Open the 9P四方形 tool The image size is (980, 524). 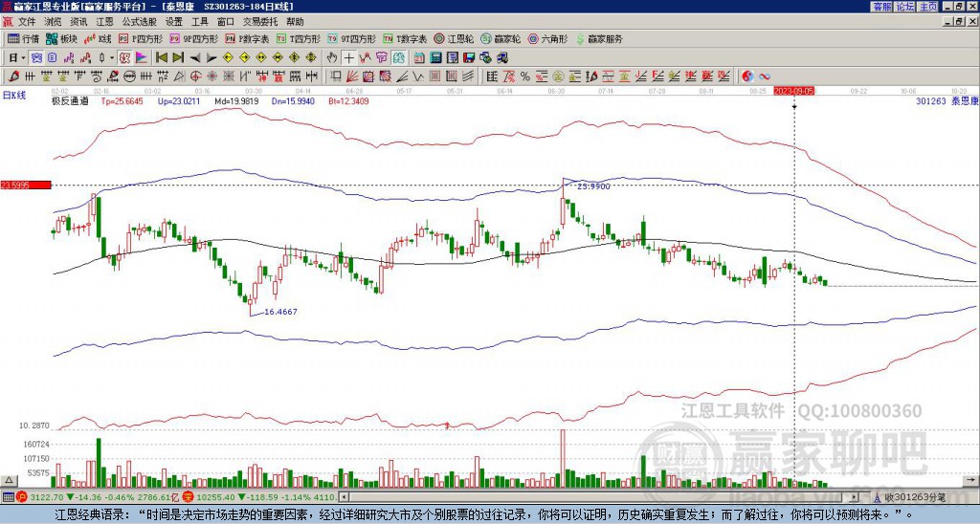pyautogui.click(x=194, y=38)
